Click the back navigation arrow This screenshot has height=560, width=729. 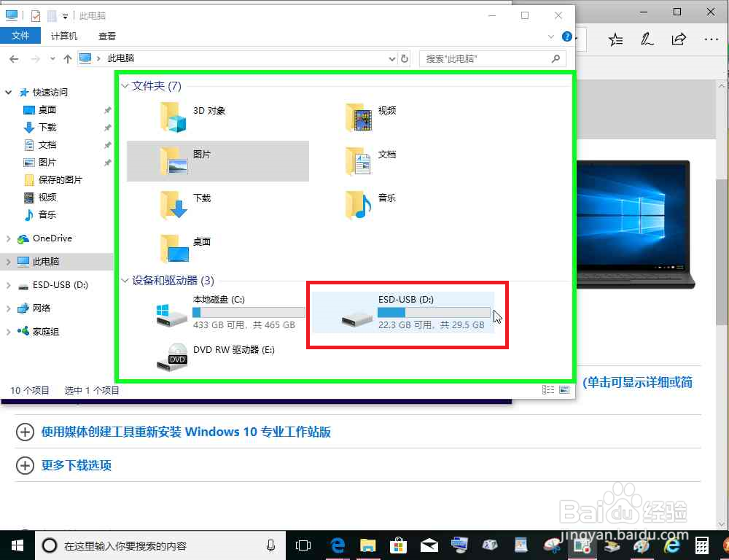[x=13, y=58]
